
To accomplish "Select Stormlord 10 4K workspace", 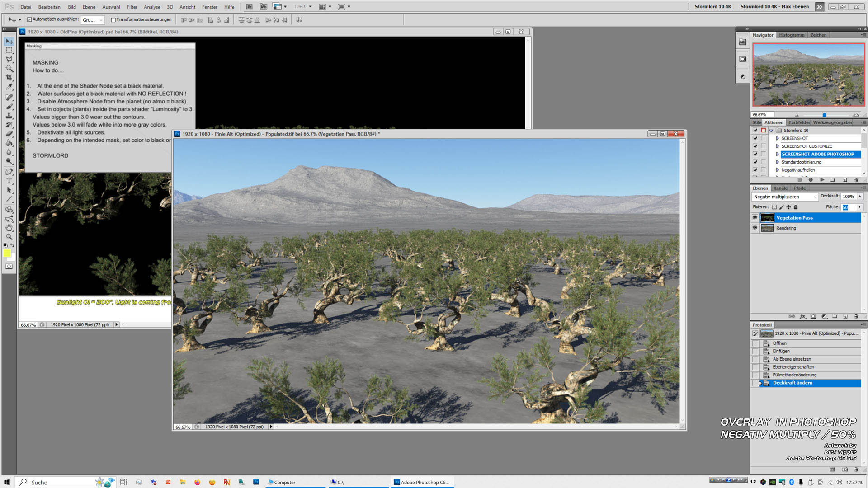I will tap(712, 6).
